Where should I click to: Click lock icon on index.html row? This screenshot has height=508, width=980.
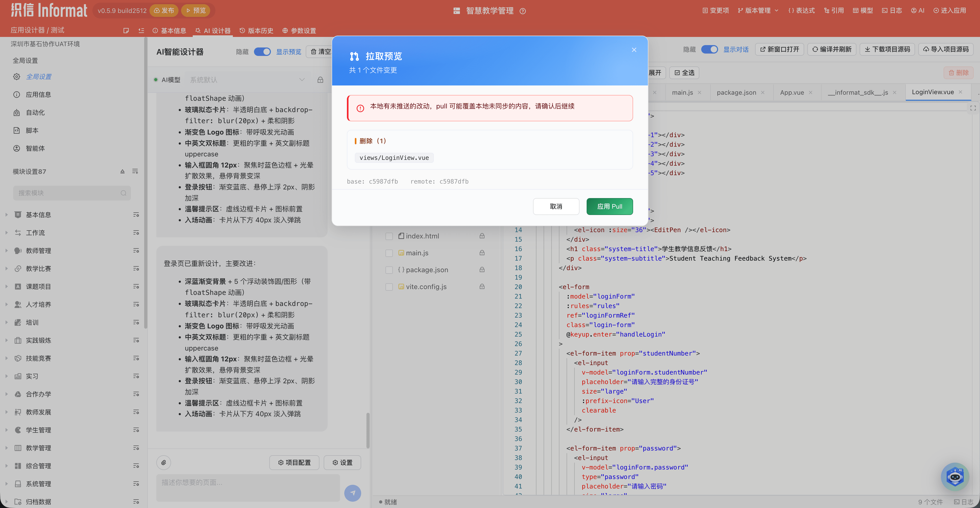[x=482, y=236]
